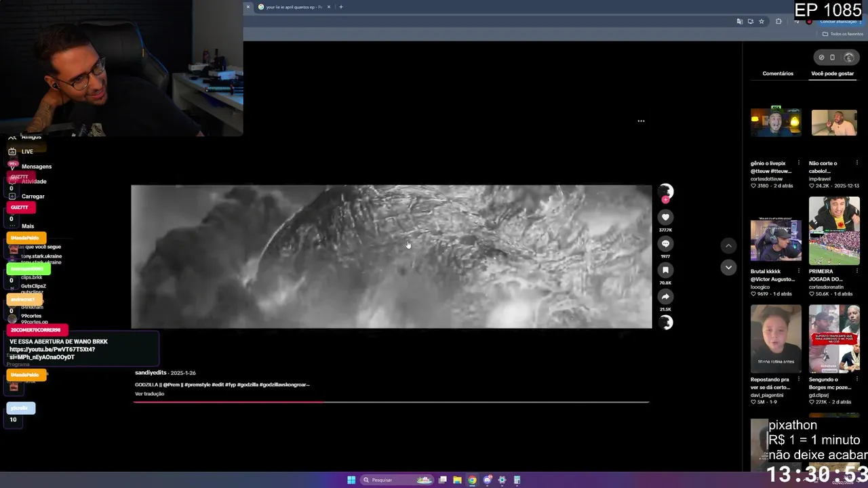Click the Pesquisar taskbar search box

pos(397,480)
